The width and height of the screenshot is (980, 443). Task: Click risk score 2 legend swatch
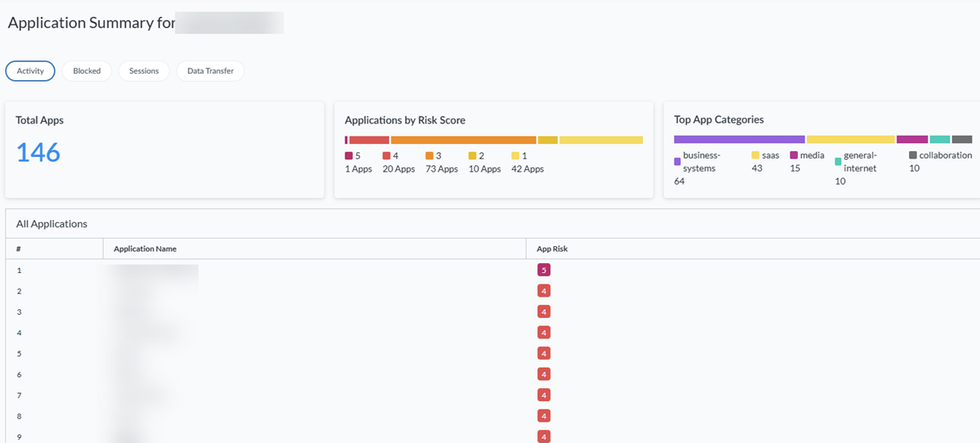[x=472, y=155]
